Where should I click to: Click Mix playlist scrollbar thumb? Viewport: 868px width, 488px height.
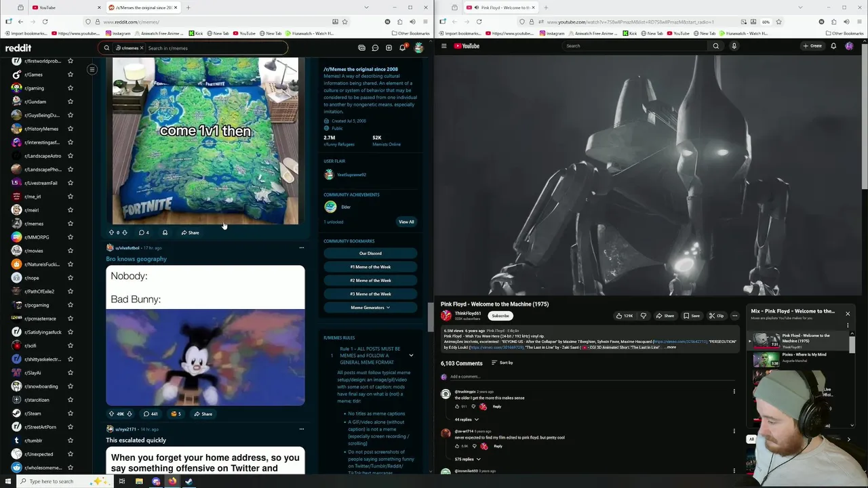852,344
